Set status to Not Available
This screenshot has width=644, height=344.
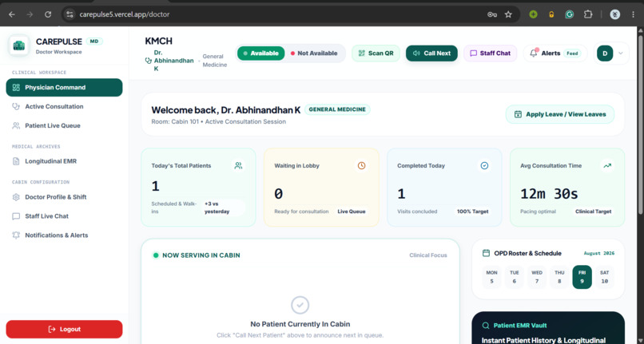point(314,53)
